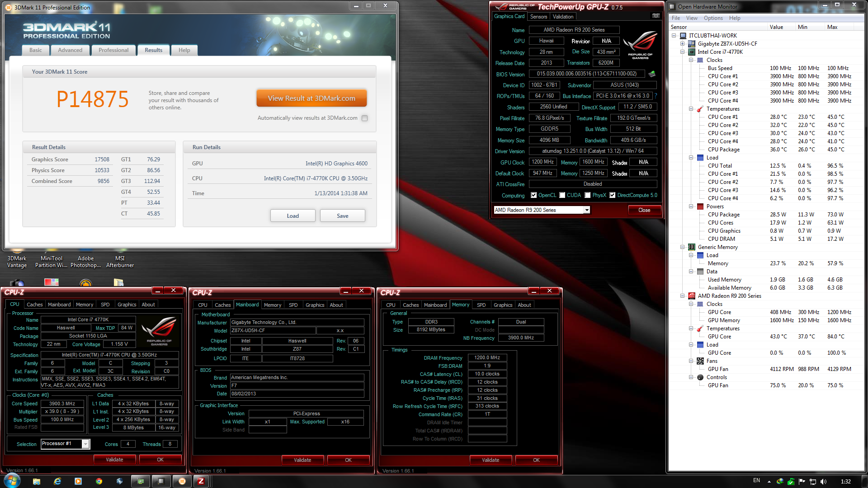This screenshot has height=488, width=868.
Task: Toggle the OpenCL computing checkbox
Action: point(534,195)
